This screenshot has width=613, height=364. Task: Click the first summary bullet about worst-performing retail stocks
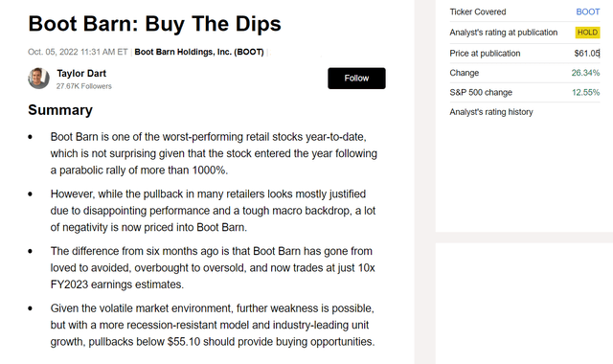click(214, 153)
